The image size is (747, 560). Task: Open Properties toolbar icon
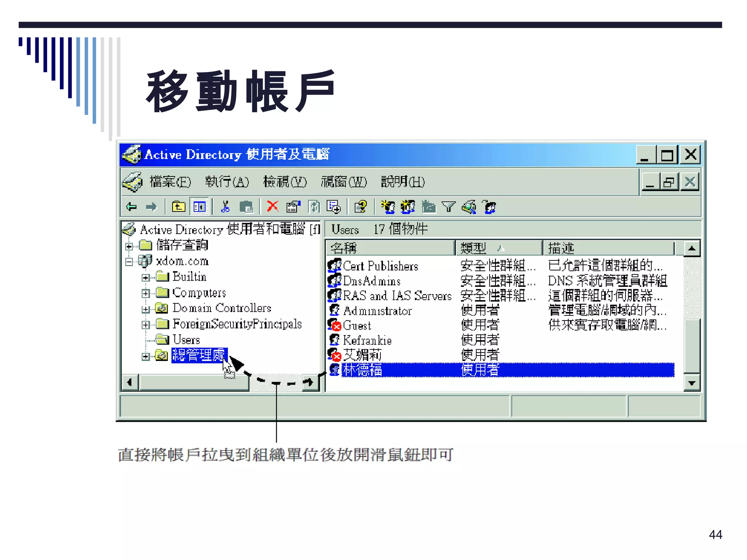(x=293, y=207)
